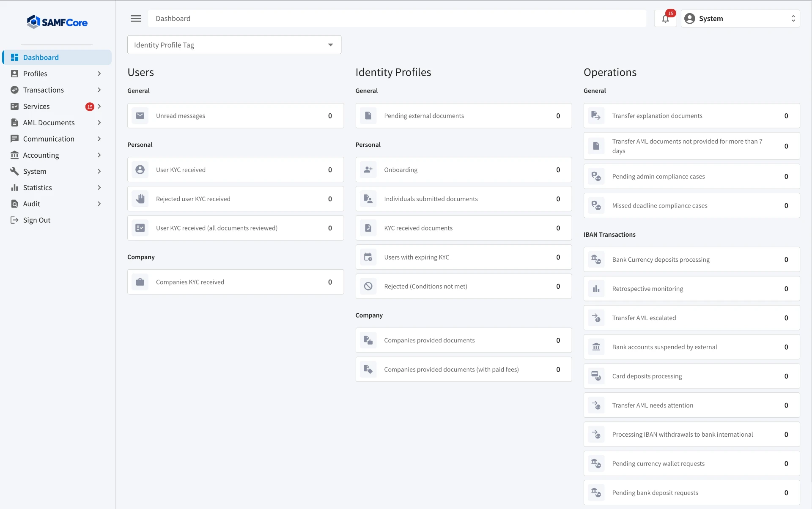
Task: Click the KYC received documents icon
Action: pyautogui.click(x=368, y=228)
